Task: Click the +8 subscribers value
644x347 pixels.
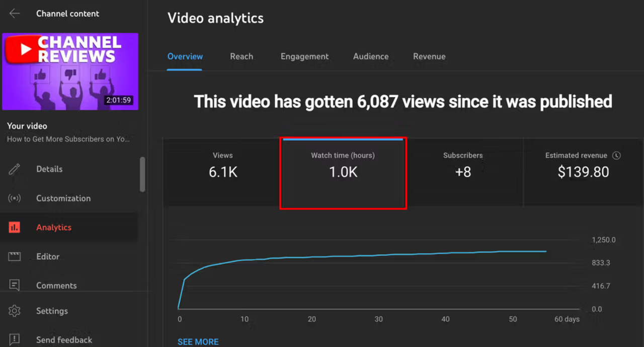Action: [463, 172]
